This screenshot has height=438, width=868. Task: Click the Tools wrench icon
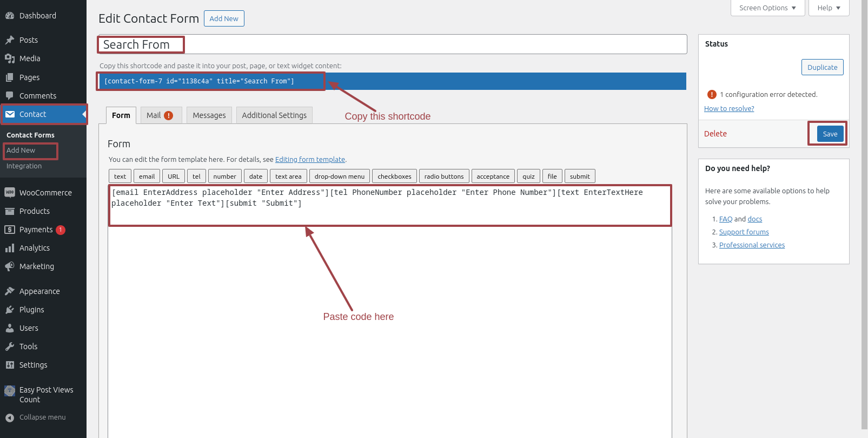click(10, 347)
